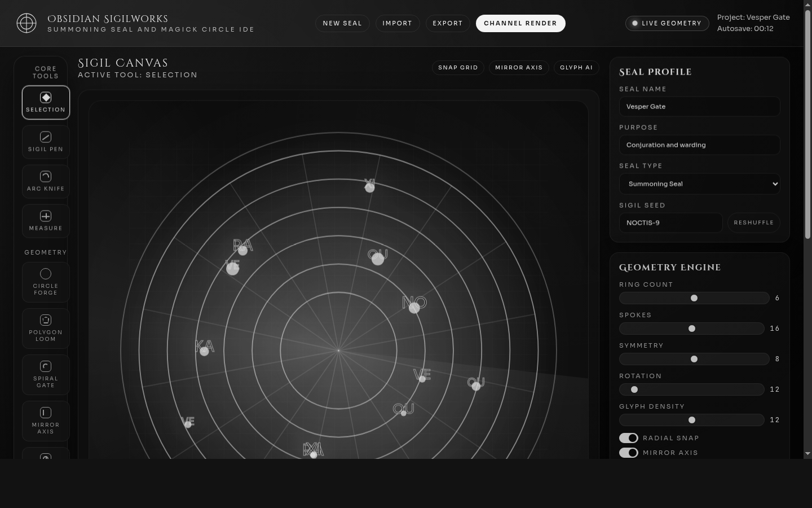Select the Polygon Loom tool
Screen dimensions: 812x508
click(x=46, y=328)
